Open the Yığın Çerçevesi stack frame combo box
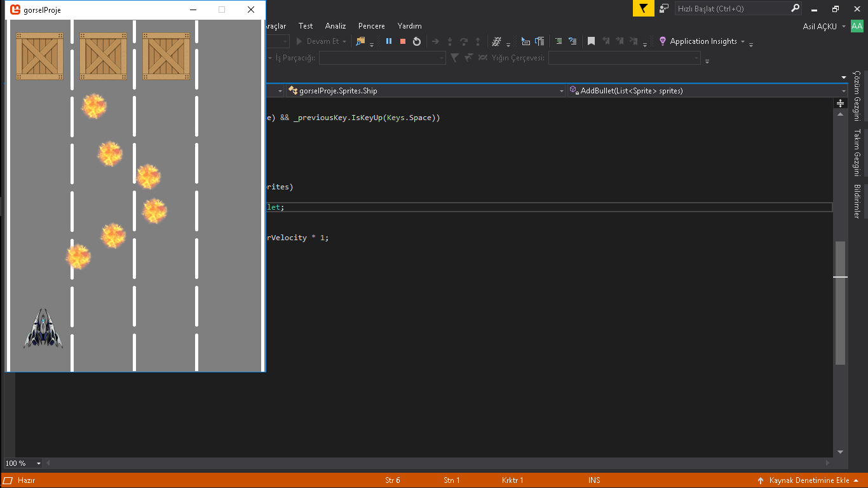868x488 pixels. click(x=625, y=58)
